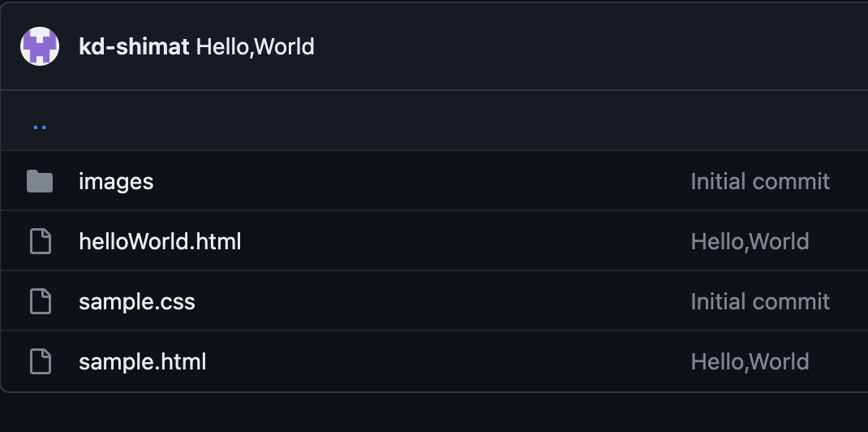
Task: Open Hello,World commit message for helloWorld.html
Action: click(750, 241)
